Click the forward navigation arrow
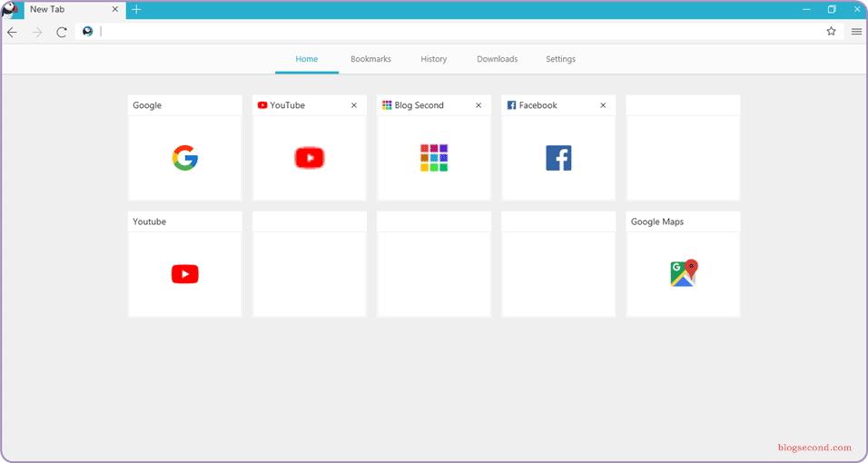The image size is (868, 463). pos(37,32)
